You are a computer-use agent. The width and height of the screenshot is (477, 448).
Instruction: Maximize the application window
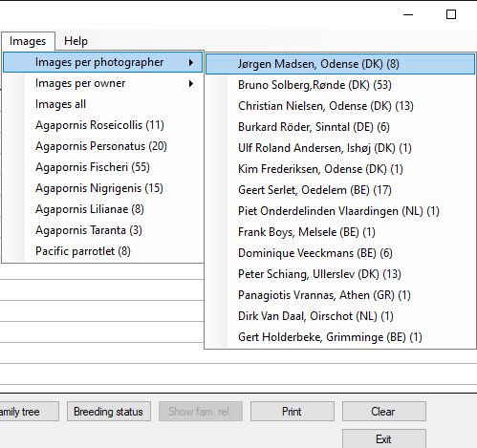pyautogui.click(x=451, y=14)
